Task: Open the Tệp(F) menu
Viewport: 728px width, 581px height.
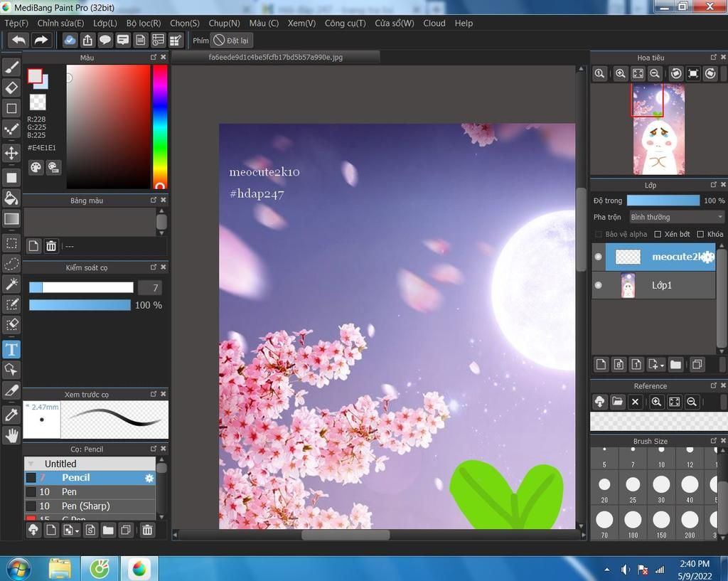Action: 16,23
